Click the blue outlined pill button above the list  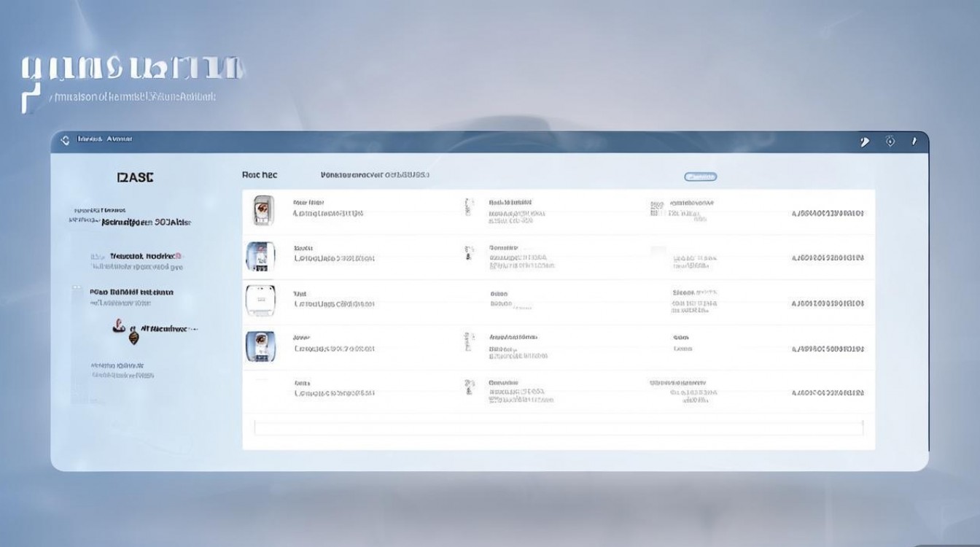(x=700, y=176)
